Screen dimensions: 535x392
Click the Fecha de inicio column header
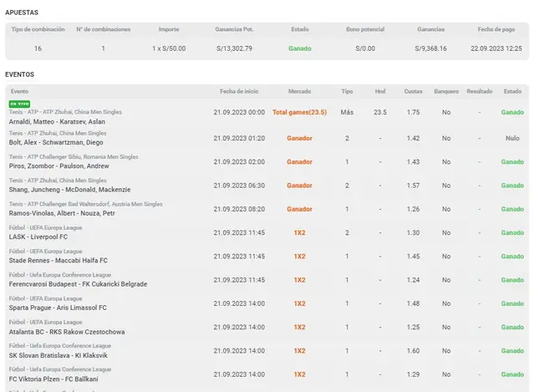[239, 90]
